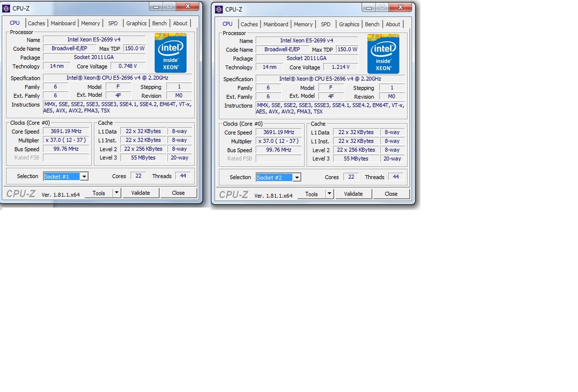The width and height of the screenshot is (578, 392).
Task: Click L1 Data 8-way value in left window
Action: [x=179, y=131]
